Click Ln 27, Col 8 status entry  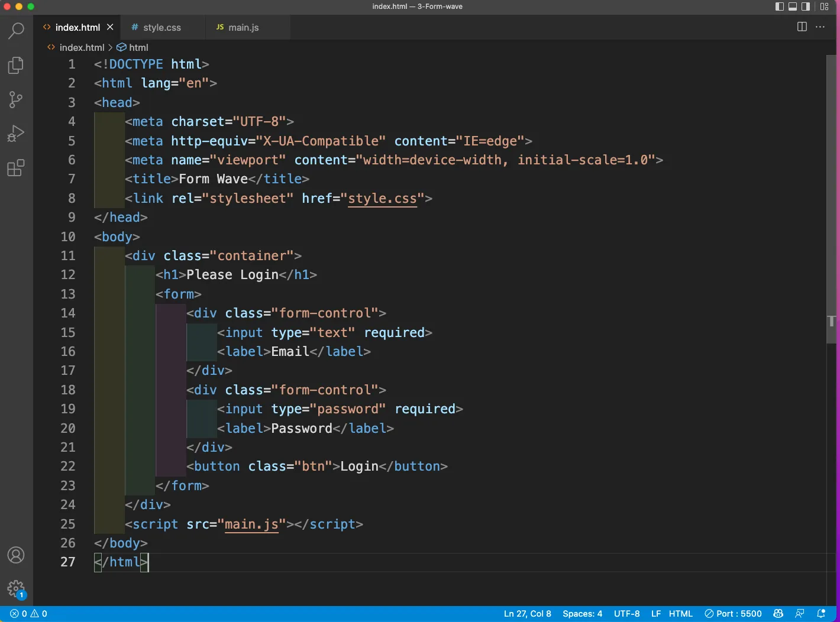pos(527,614)
